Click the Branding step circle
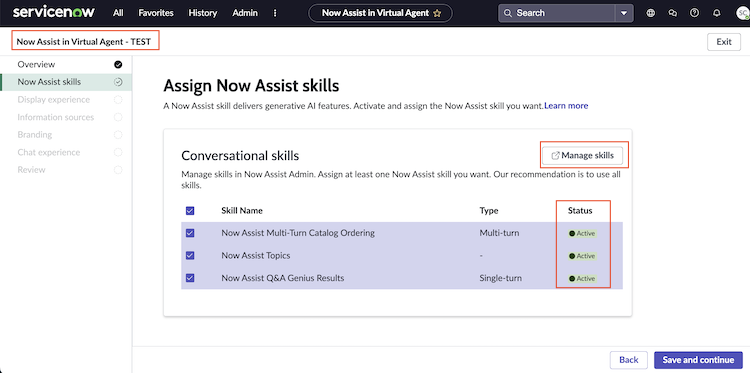 point(118,135)
